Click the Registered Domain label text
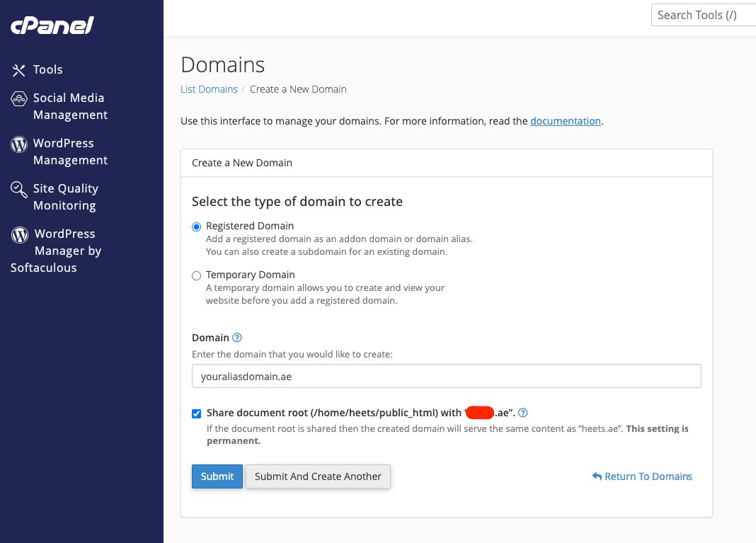The height and width of the screenshot is (543, 756). (250, 226)
